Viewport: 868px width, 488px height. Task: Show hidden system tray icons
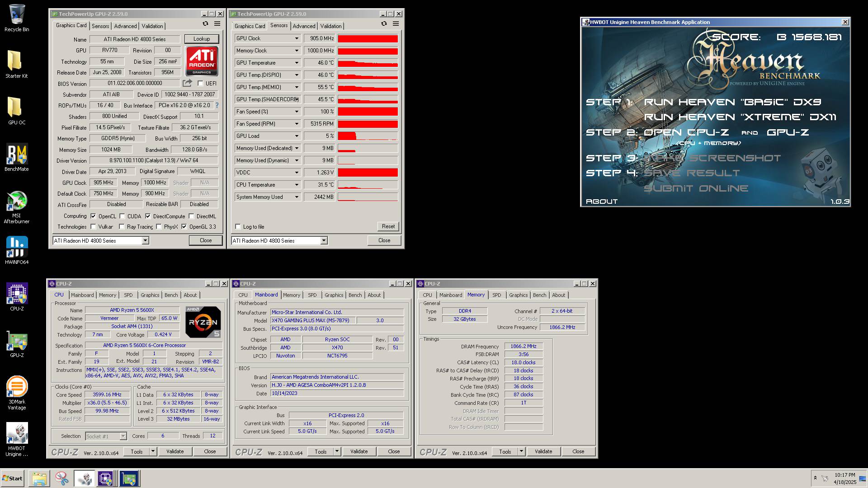pos(815,478)
